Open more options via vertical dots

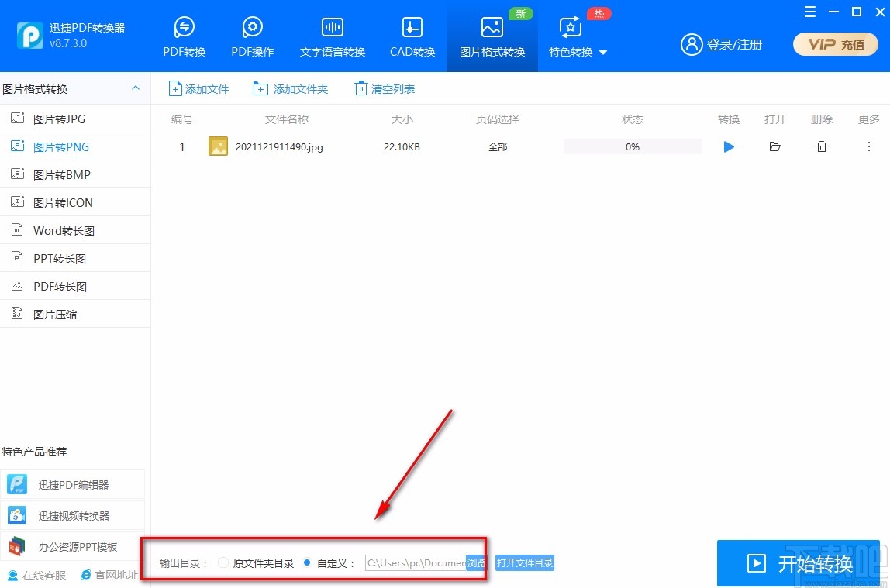(869, 146)
